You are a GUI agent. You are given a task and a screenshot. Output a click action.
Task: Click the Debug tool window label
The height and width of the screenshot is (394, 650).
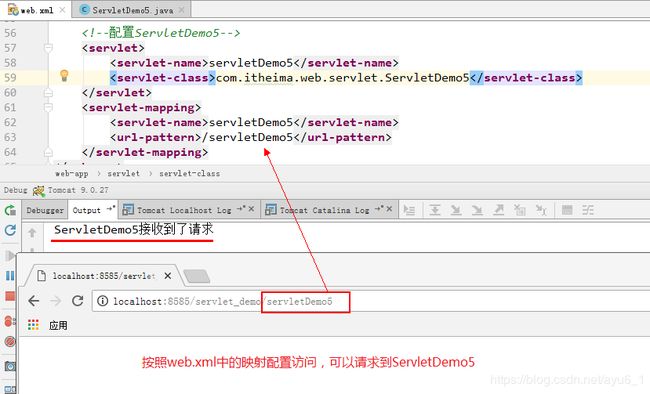click(15, 190)
